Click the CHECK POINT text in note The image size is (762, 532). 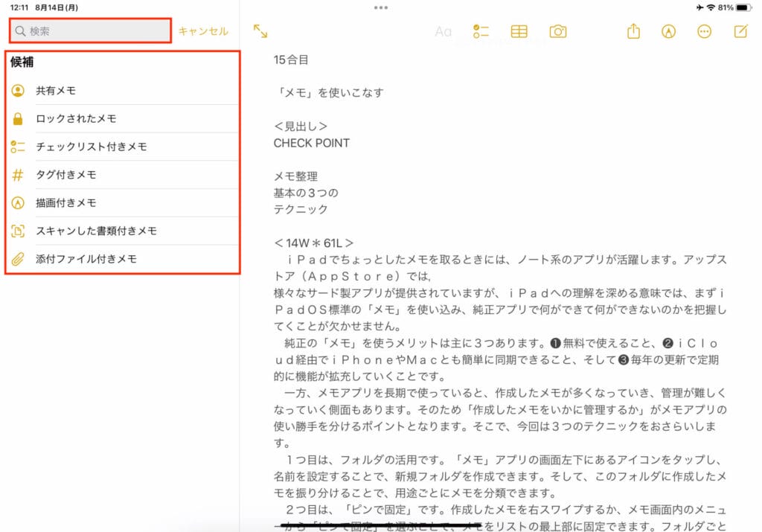point(311,143)
